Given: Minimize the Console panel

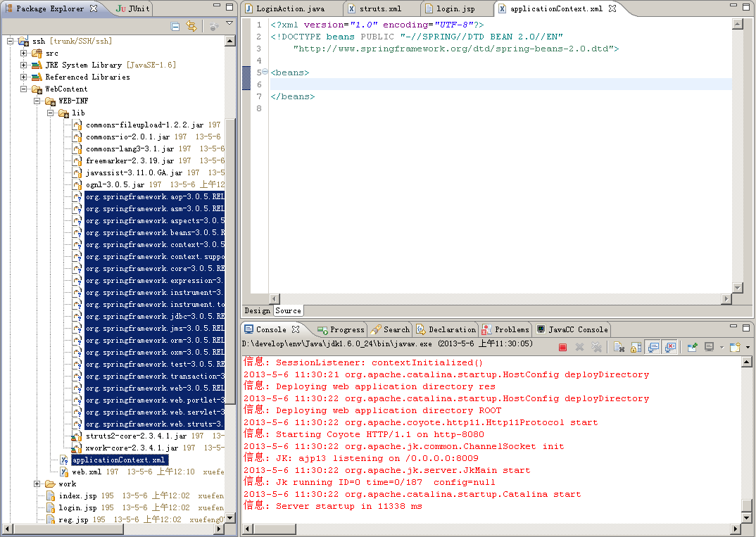Looking at the screenshot, I should (x=733, y=327).
